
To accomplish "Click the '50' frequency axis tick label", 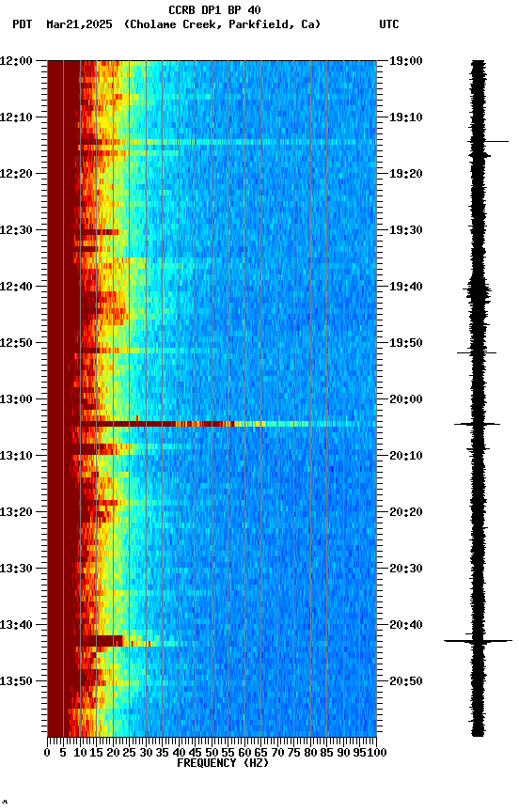I will click(212, 754).
